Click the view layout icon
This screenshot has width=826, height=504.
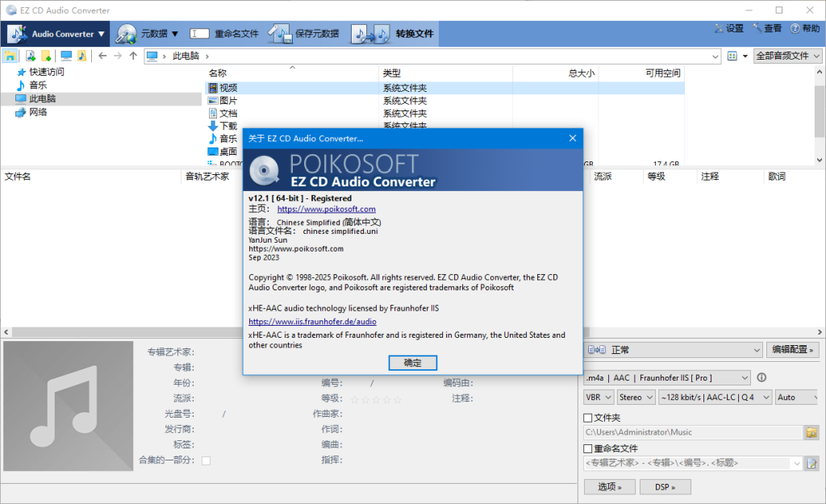tap(732, 56)
